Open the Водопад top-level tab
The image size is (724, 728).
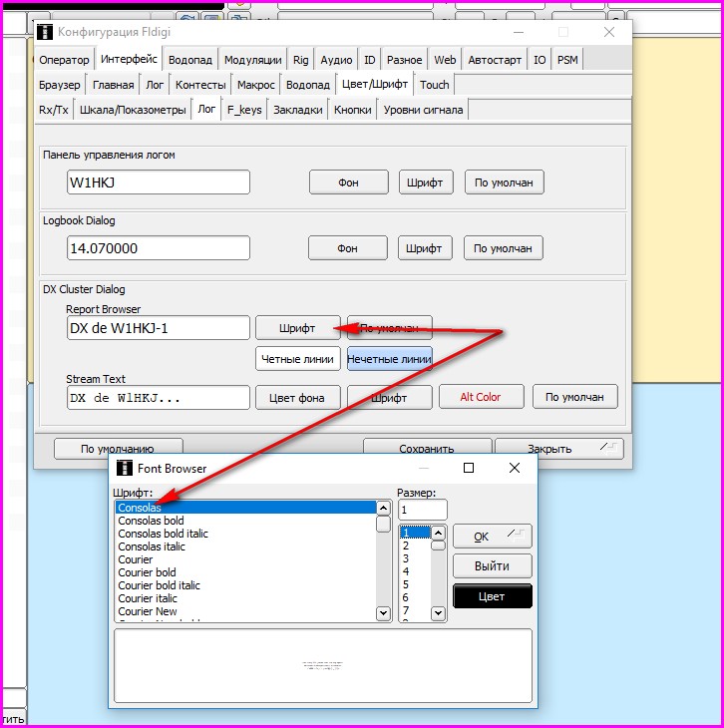[x=189, y=60]
